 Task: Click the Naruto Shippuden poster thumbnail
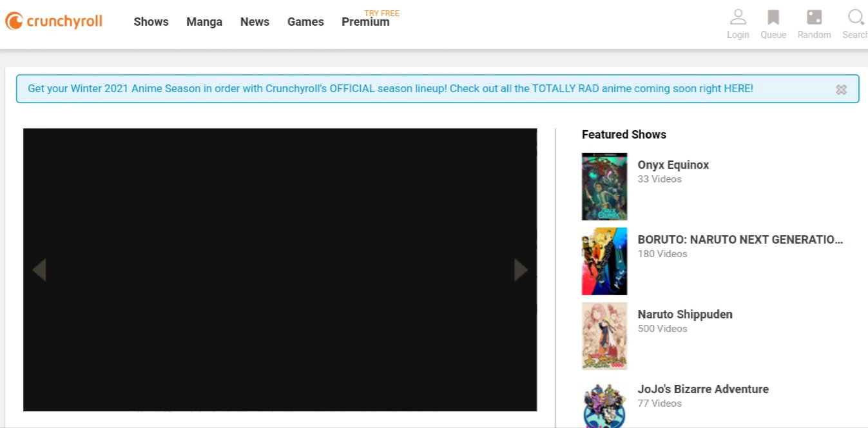click(604, 336)
